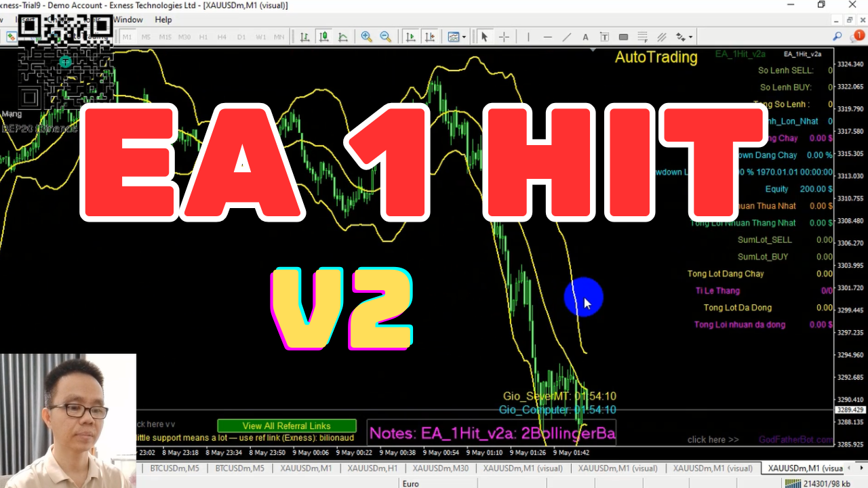Restore down the MetaTrader window

click(x=821, y=5)
